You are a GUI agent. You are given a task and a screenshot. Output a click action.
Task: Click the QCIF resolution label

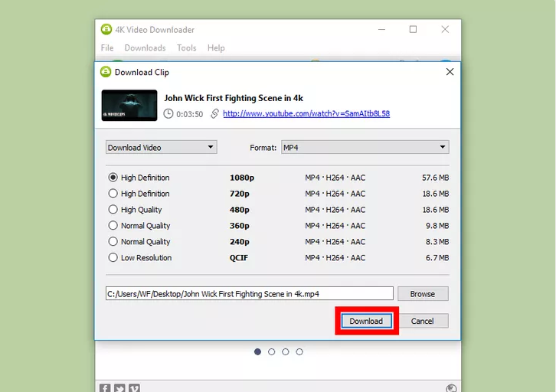point(239,258)
